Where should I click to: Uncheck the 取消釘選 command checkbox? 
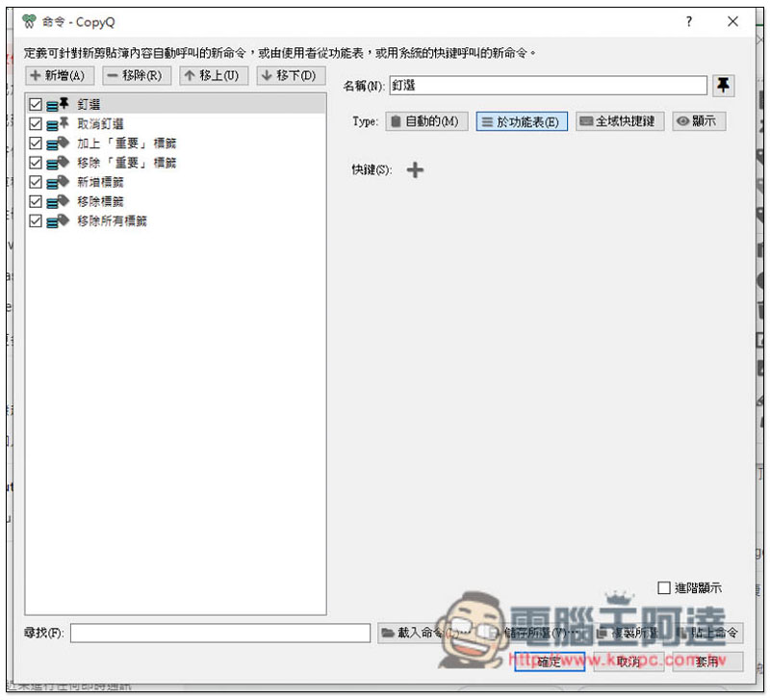click(x=36, y=124)
